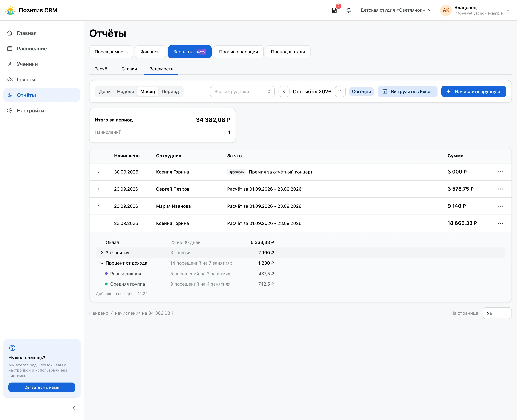This screenshot has height=420, width=517.
Task: Open actions menu for 18 663,33 ₽ row
Action: [x=500, y=223]
